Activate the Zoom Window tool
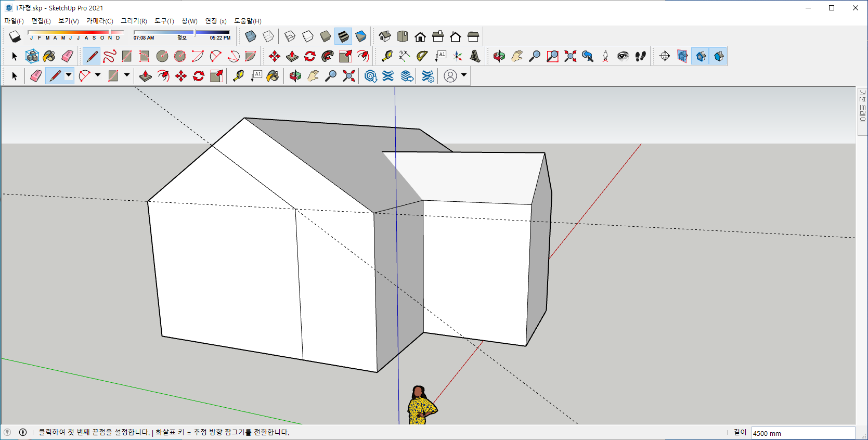The width and height of the screenshot is (868, 440). [552, 56]
